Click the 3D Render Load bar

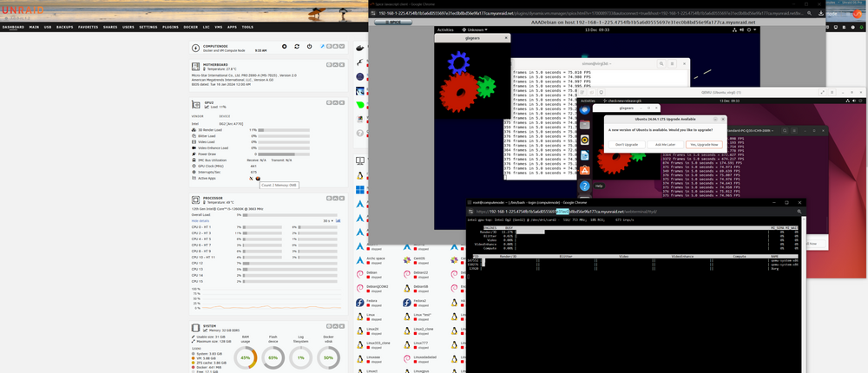[x=284, y=130]
